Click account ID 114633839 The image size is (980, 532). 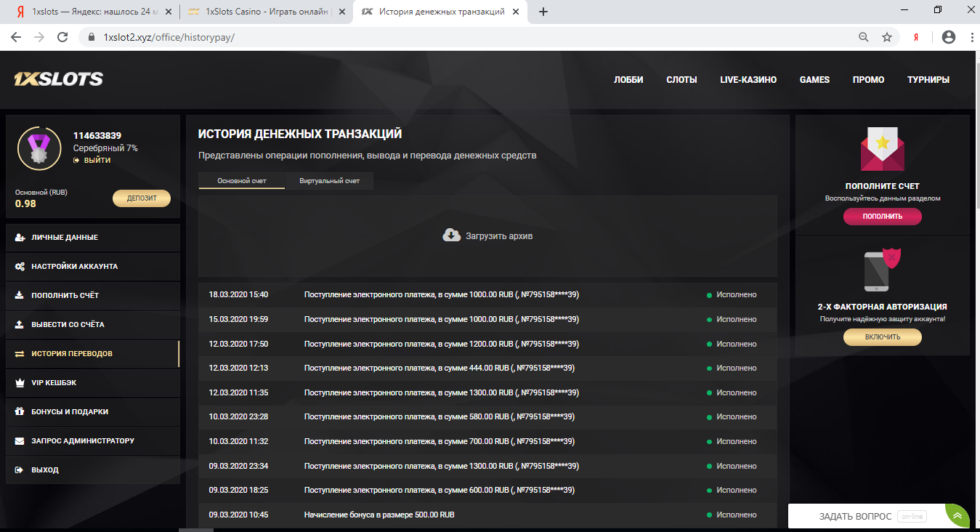(x=97, y=136)
